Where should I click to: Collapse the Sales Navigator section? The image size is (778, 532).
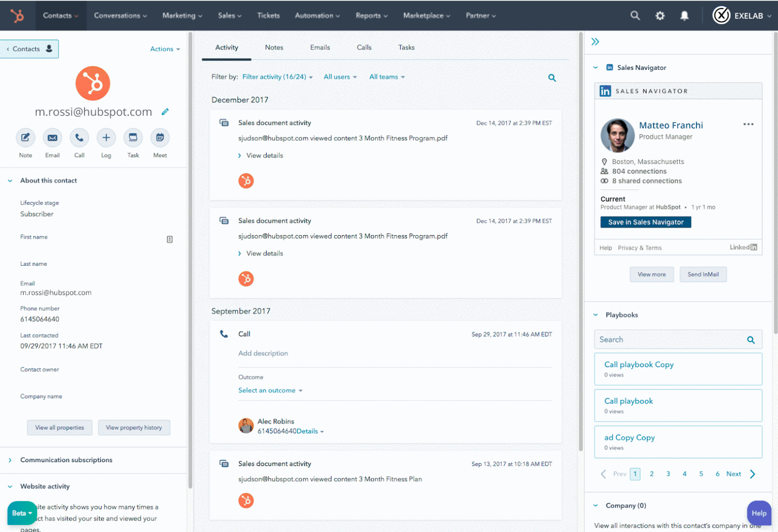[596, 68]
